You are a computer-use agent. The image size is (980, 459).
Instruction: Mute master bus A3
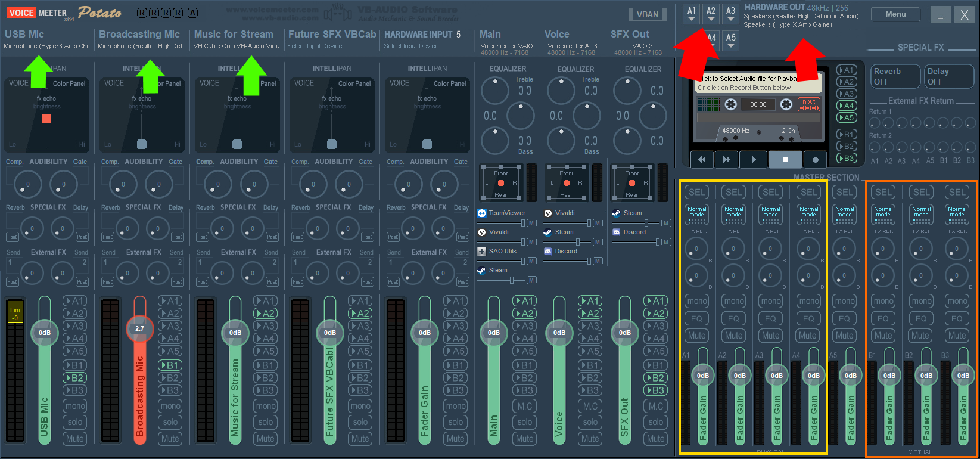770,335
